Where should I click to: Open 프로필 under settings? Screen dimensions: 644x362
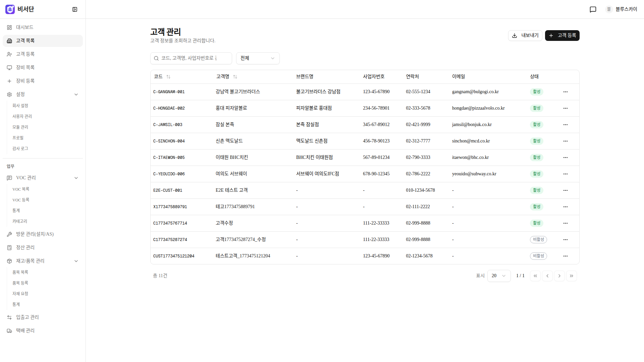coord(18,138)
